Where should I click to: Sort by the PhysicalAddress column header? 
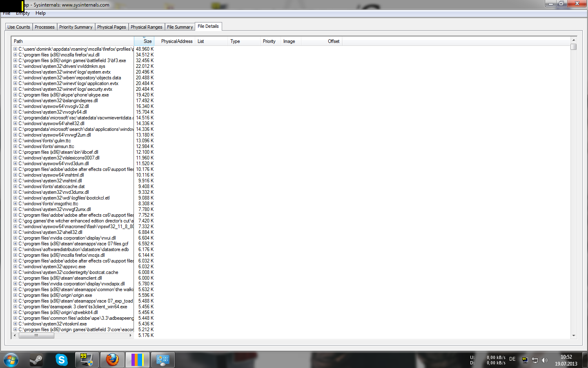(x=174, y=41)
